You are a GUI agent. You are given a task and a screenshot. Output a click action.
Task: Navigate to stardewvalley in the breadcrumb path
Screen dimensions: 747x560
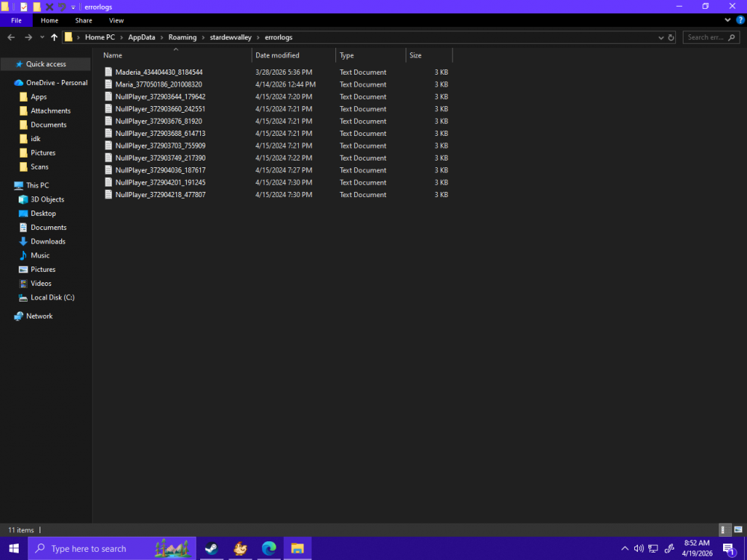pyautogui.click(x=231, y=37)
